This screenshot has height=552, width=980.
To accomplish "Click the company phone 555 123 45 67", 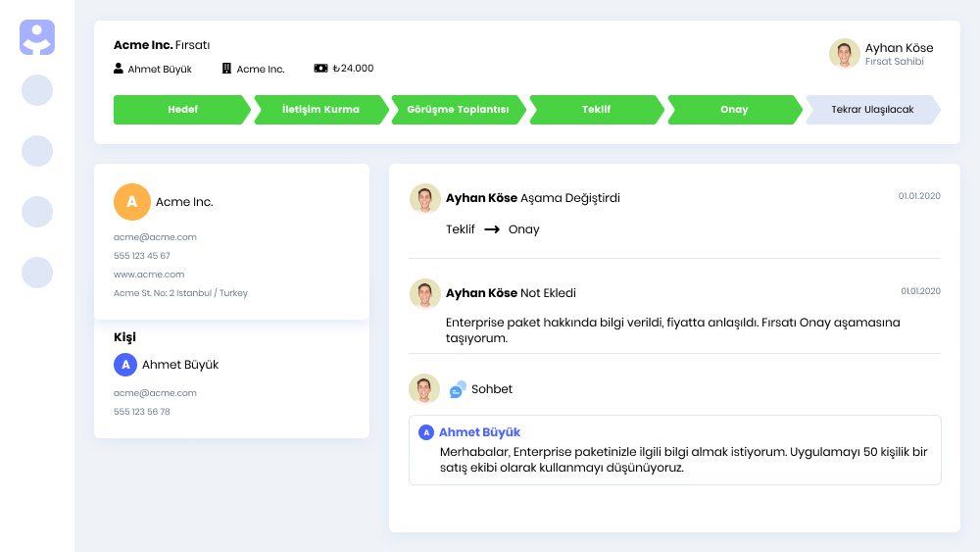I will [142, 256].
